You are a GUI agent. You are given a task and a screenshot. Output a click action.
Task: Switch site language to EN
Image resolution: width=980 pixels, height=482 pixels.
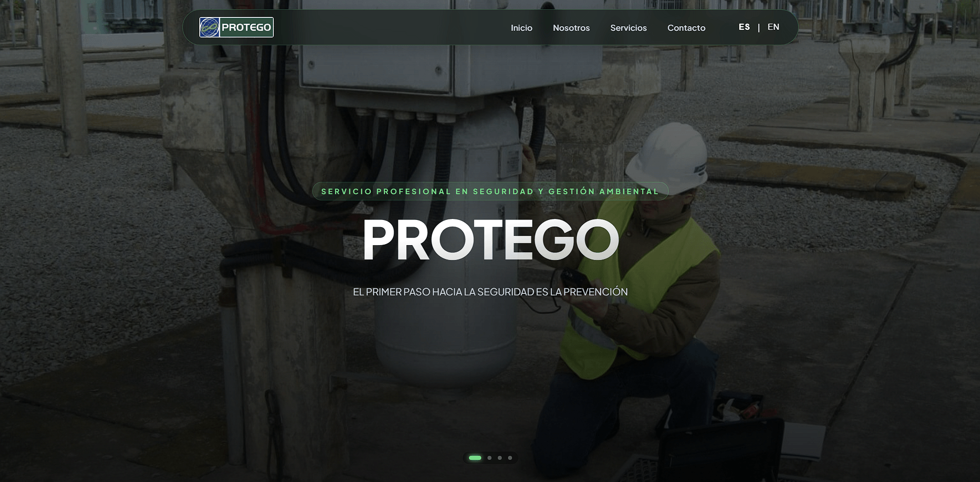click(x=773, y=27)
